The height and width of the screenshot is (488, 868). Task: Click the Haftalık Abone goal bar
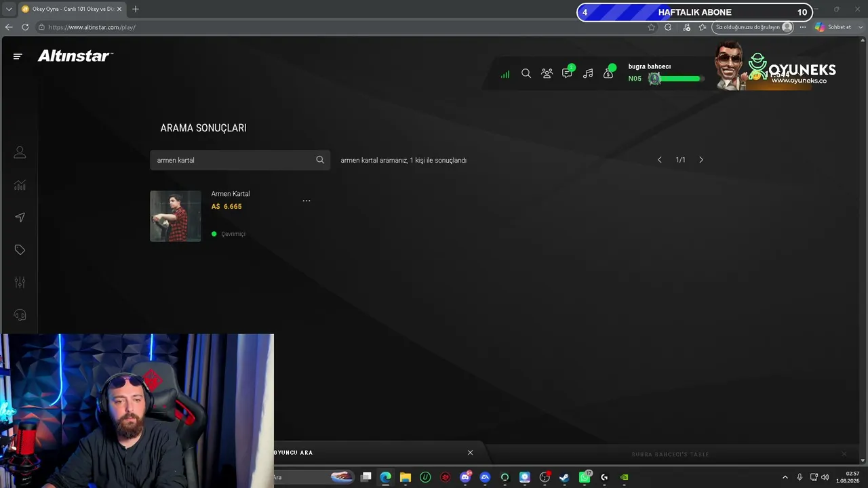(x=694, y=12)
